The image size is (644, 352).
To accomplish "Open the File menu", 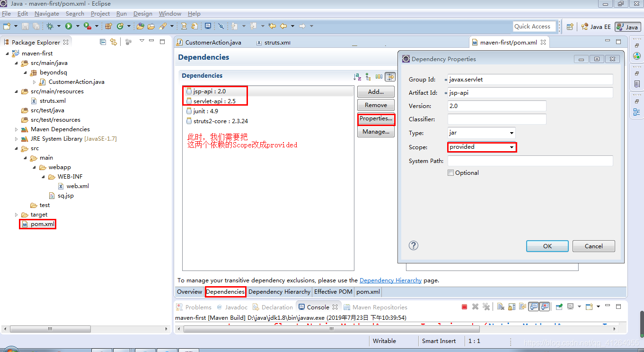I will (x=6, y=14).
